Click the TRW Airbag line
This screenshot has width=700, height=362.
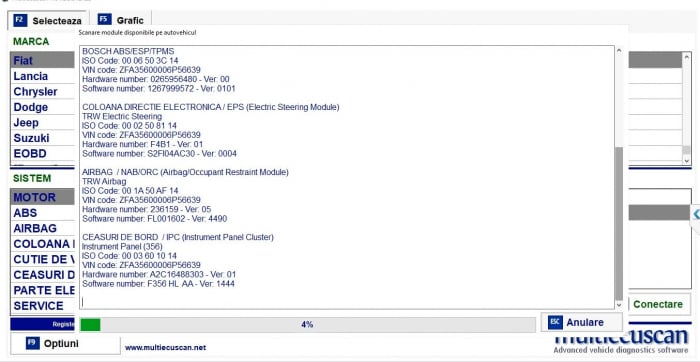pyautogui.click(x=104, y=181)
